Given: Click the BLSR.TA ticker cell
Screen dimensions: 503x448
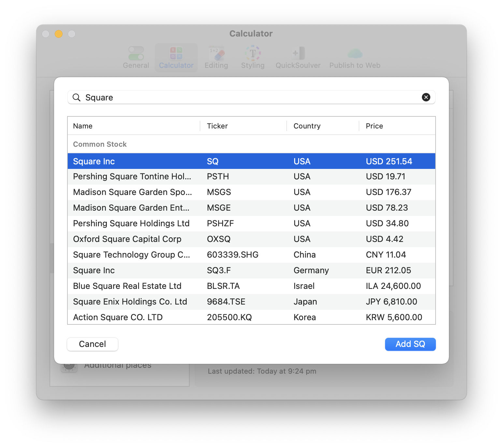Looking at the screenshot, I should tap(223, 286).
